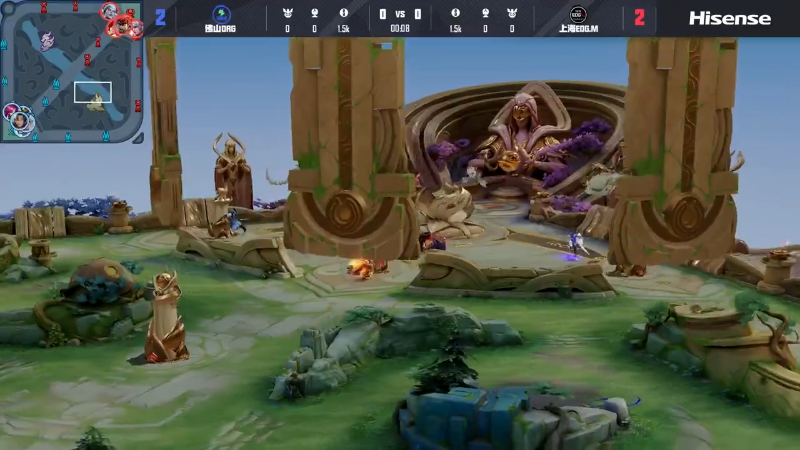Click the Hisense sponsor logo
Image resolution: width=800 pixels, height=450 pixels.
pos(730,18)
